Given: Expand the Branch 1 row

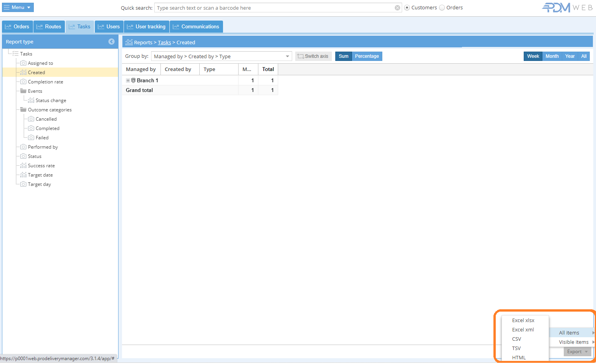Looking at the screenshot, I should click(x=128, y=80).
